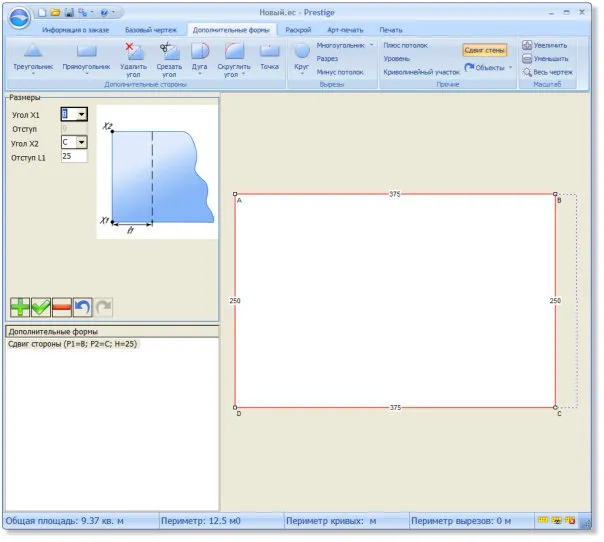Select the Дополнительные формы tab

coord(231,30)
